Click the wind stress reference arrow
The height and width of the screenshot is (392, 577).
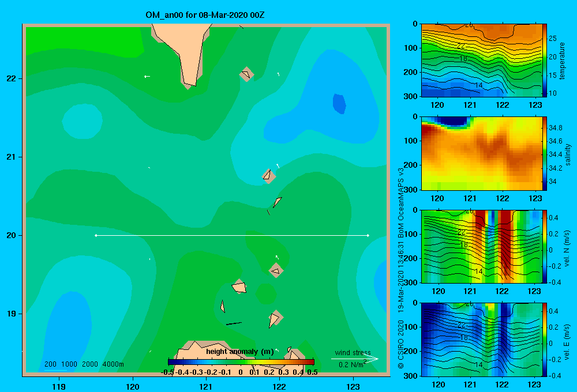[x=355, y=359]
